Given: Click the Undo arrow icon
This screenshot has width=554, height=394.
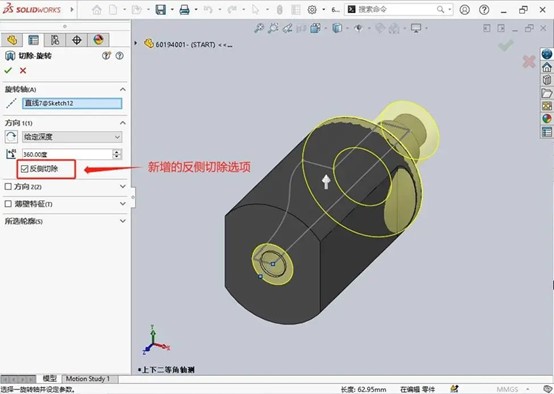Looking at the screenshot, I should click(x=208, y=10).
